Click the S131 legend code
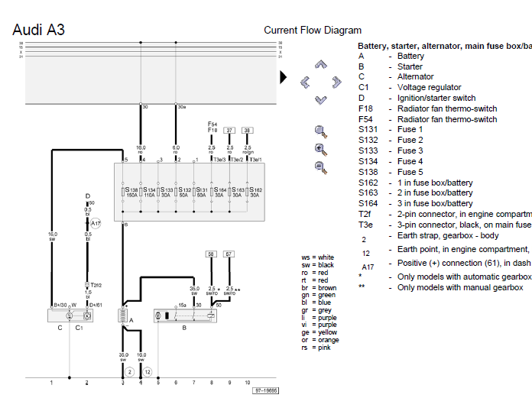 (368, 129)
